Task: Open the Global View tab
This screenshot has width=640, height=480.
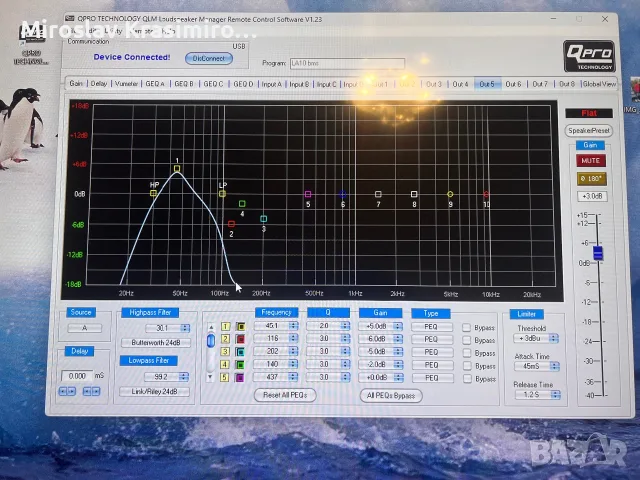Action: [599, 84]
